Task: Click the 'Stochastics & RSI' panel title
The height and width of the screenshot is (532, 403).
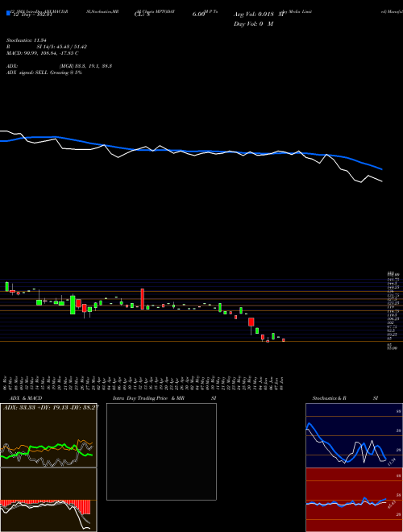Action: (345, 398)
